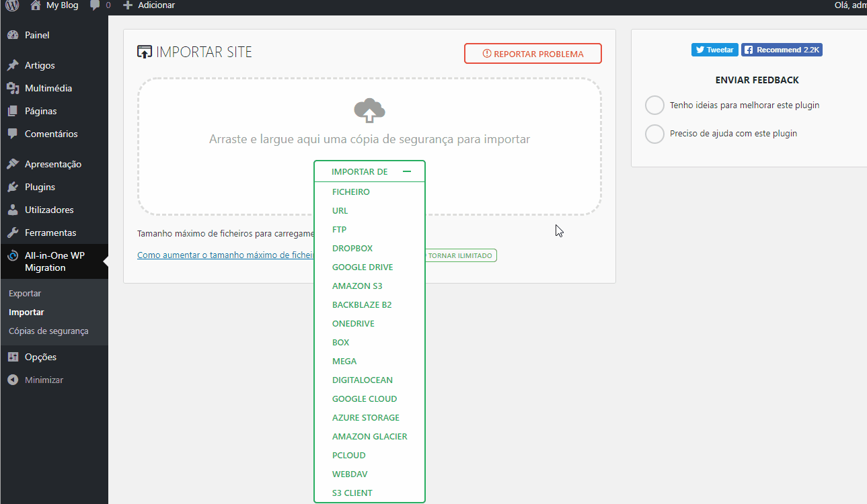Choose pCloud from import list
Viewport: 867px width, 504px height.
349,456
